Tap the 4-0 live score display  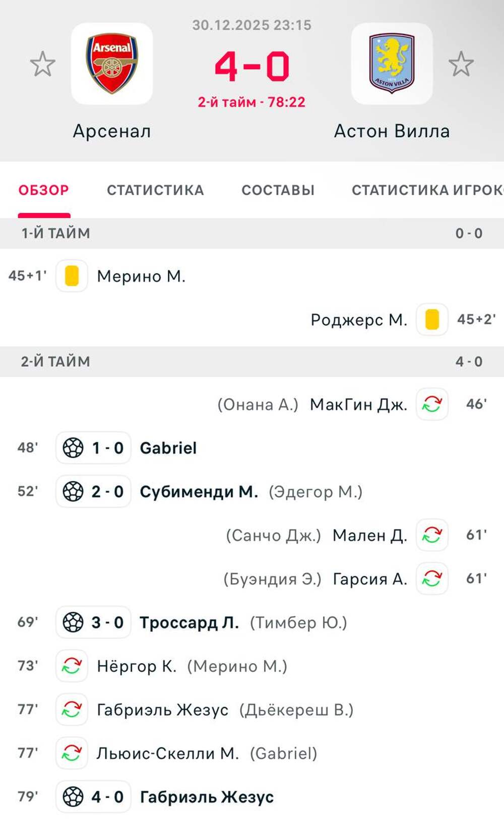coord(251,67)
